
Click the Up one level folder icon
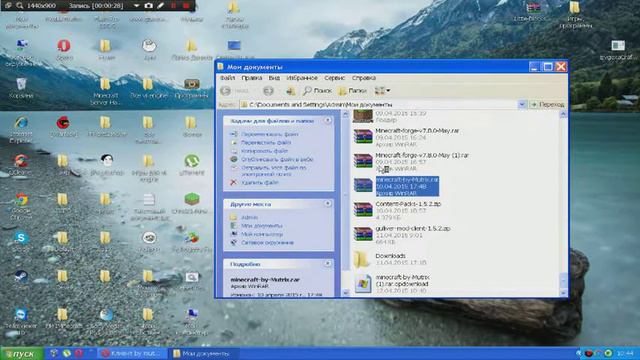pyautogui.click(x=291, y=91)
